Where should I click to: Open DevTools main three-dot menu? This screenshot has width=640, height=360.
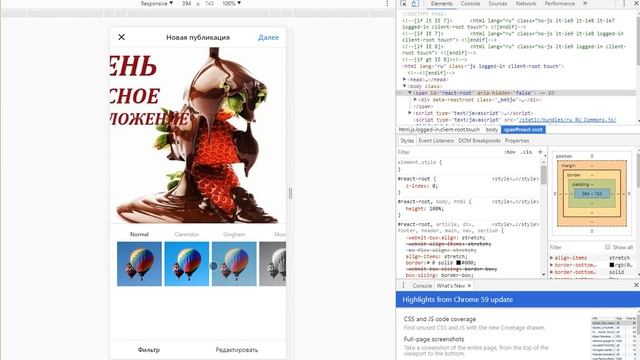click(624, 3)
